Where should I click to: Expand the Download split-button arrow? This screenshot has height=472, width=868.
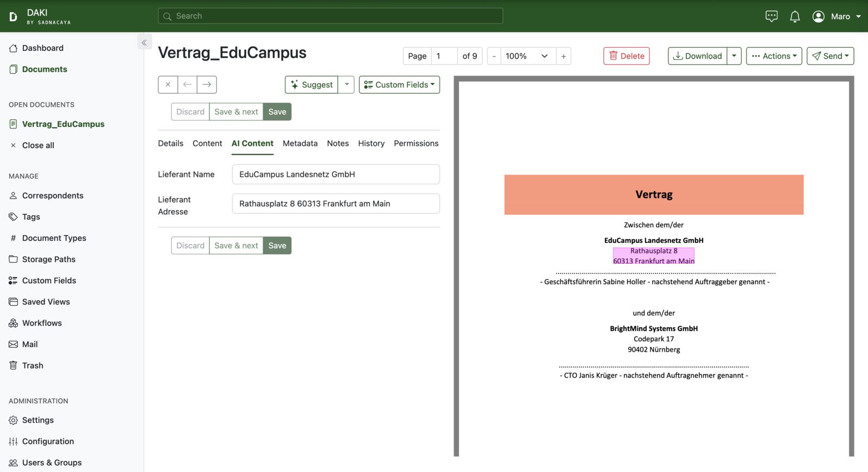(734, 56)
